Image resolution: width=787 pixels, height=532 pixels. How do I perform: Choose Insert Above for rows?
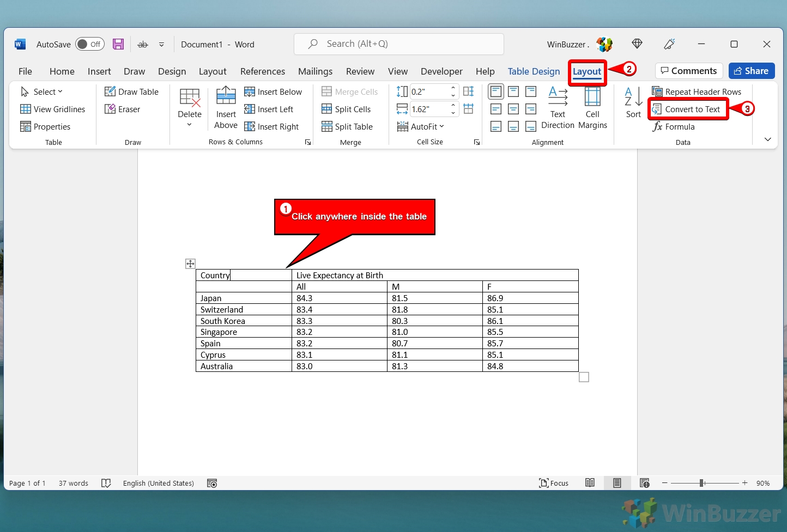(x=226, y=108)
